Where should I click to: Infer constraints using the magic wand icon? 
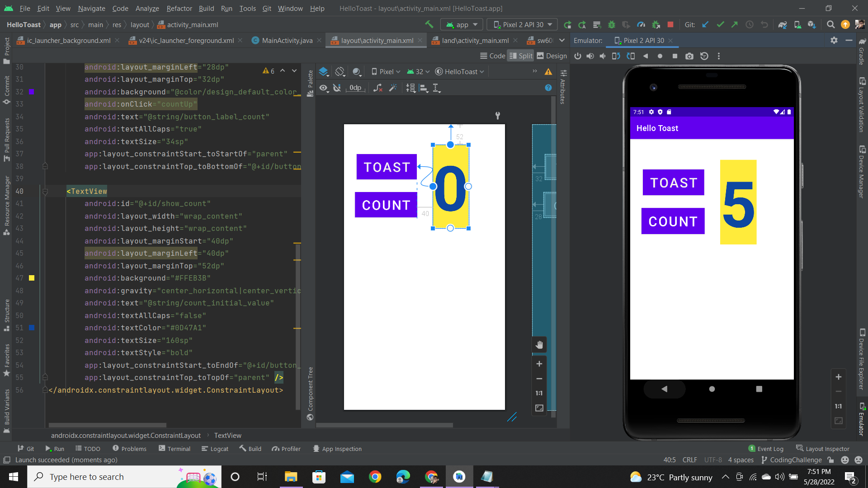393,88
